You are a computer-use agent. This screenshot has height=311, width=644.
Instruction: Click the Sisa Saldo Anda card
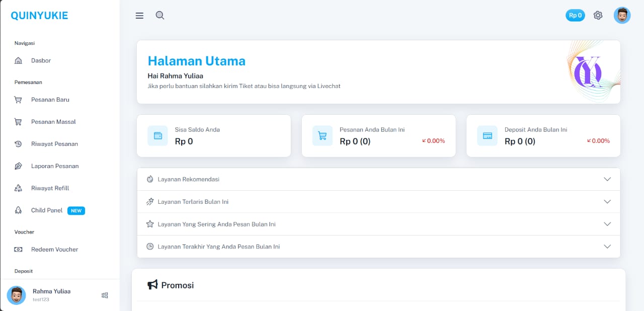pyautogui.click(x=213, y=136)
